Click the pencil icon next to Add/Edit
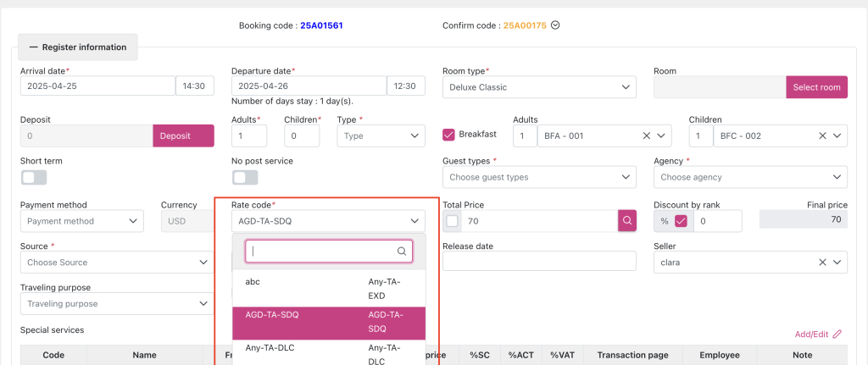 coord(837,335)
